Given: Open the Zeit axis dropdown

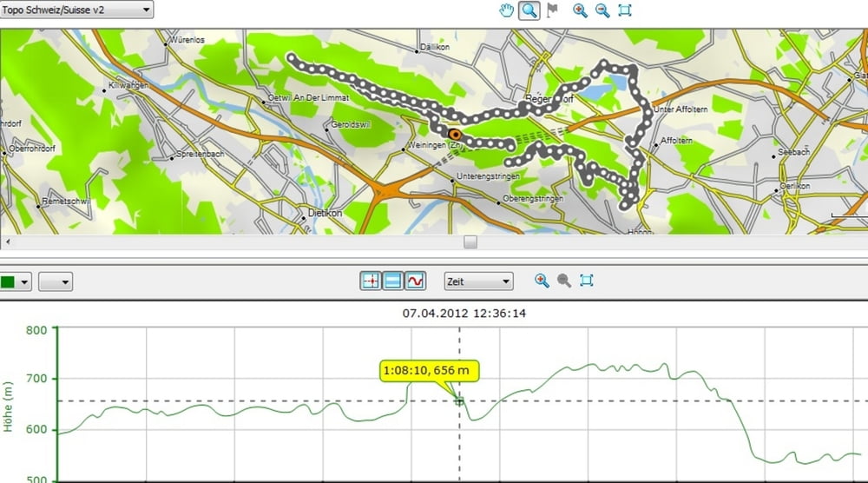Looking at the screenshot, I should (478, 281).
